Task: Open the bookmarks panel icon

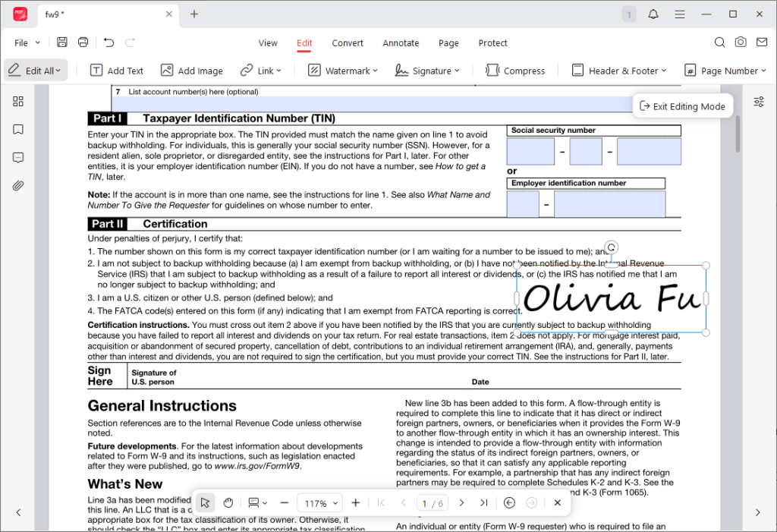Action: [18, 130]
